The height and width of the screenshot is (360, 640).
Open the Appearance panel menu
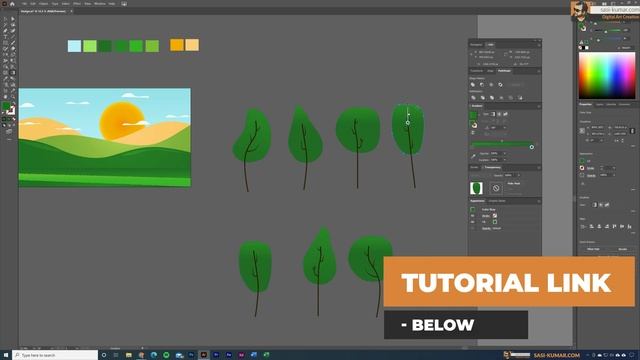[x=539, y=201]
